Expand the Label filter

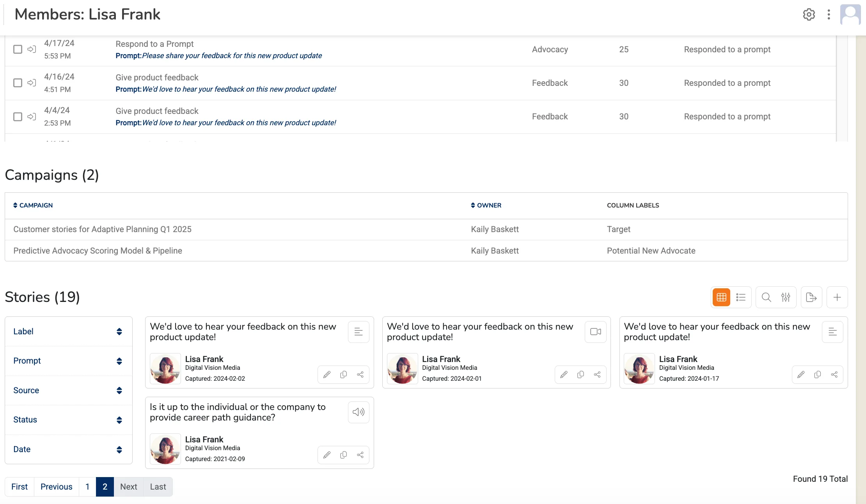69,332
